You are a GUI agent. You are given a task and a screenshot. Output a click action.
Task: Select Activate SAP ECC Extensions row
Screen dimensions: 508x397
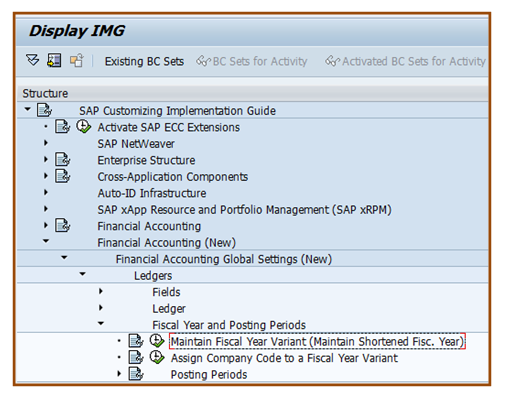[168, 127]
